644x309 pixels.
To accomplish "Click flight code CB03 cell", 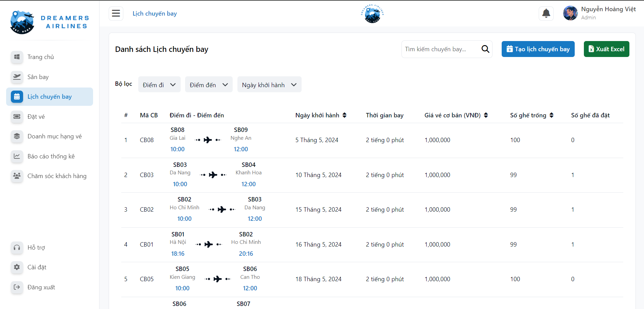I will tap(147, 175).
